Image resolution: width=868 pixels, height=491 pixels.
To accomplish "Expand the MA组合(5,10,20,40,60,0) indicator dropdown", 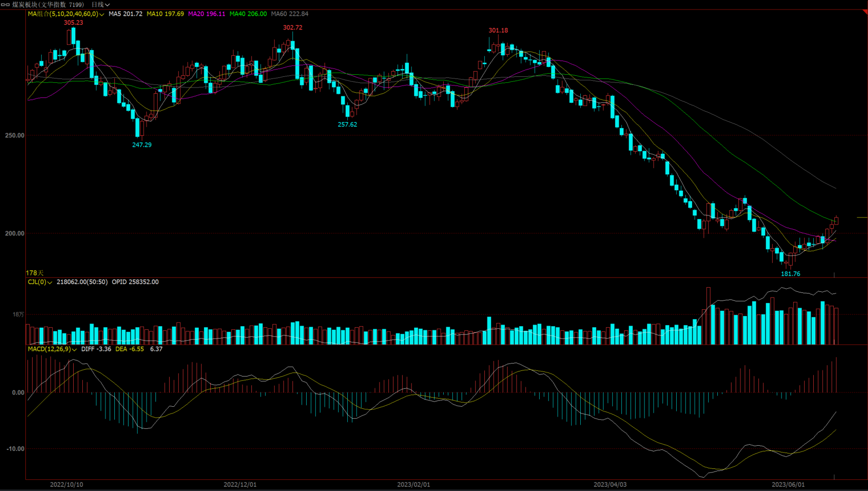I will pyautogui.click(x=66, y=14).
